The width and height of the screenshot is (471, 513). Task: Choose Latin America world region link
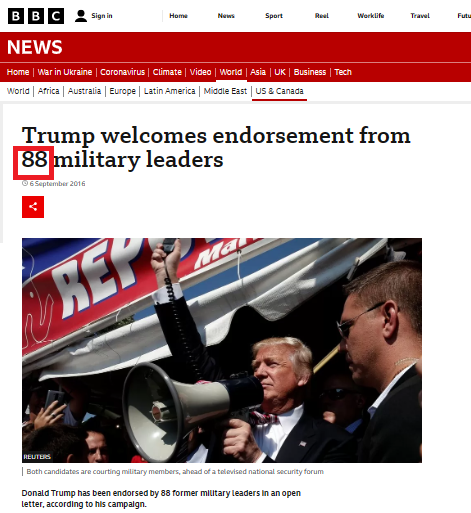169,91
